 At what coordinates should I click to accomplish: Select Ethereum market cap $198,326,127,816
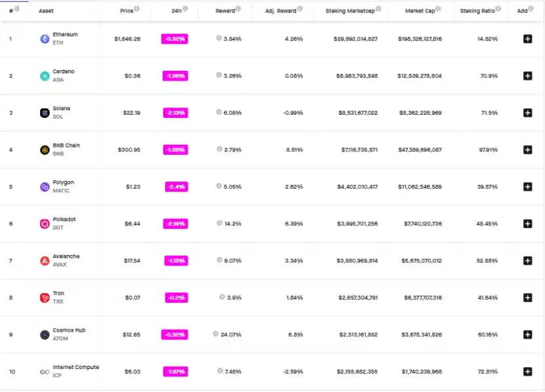[420, 39]
